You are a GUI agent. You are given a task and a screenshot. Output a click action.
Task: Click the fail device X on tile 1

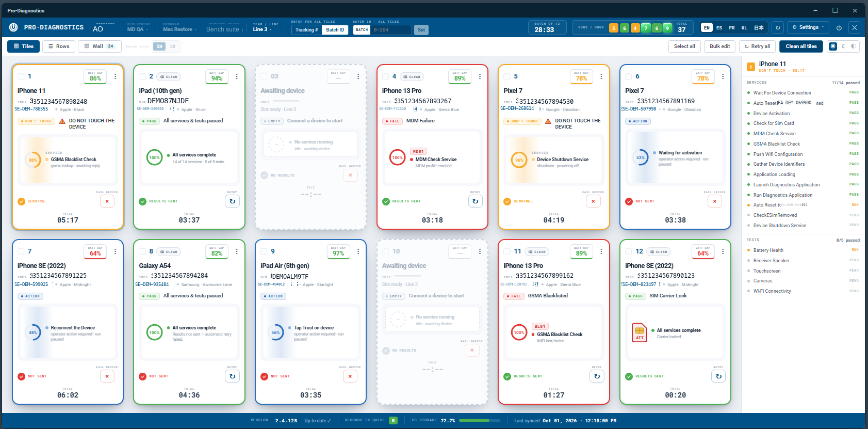(107, 201)
